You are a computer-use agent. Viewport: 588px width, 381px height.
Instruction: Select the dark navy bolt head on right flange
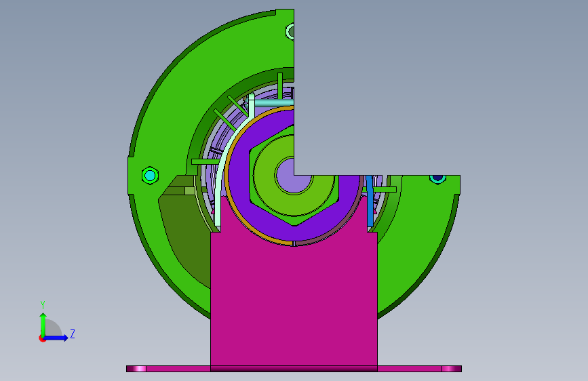coord(437,178)
